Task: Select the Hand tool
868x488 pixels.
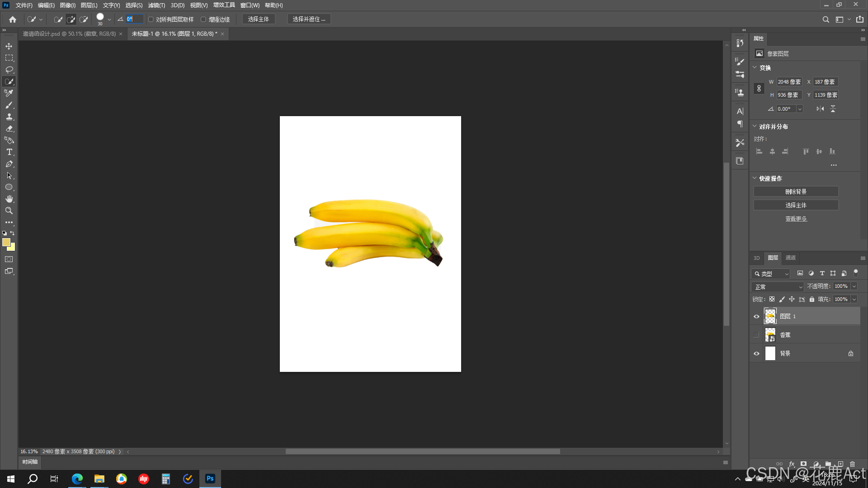Action: point(9,199)
